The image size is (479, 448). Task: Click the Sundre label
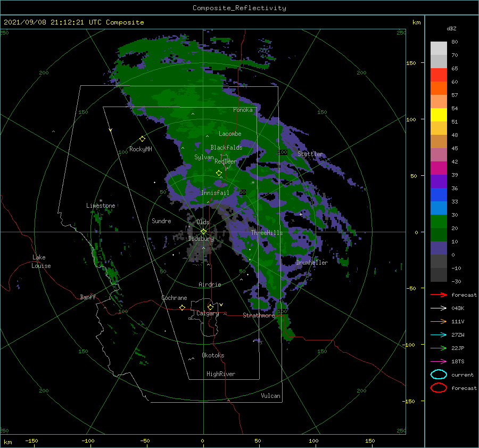click(161, 221)
